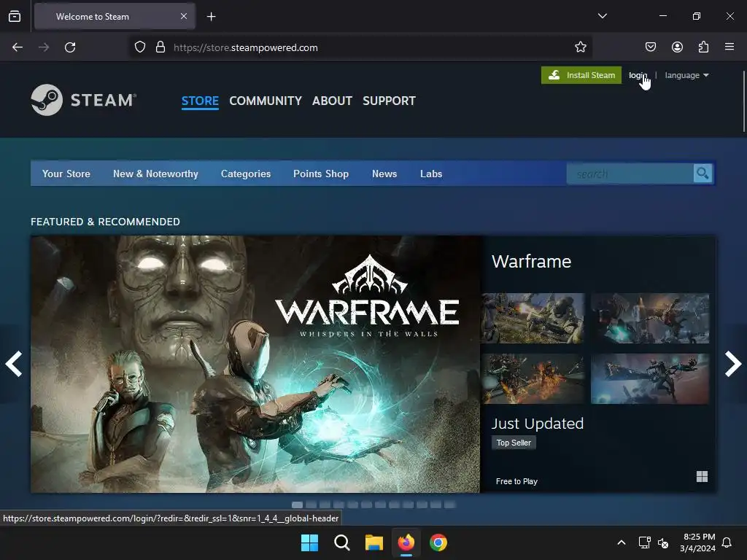Go to next featured game
This screenshot has height=560, width=747.
coord(732,364)
